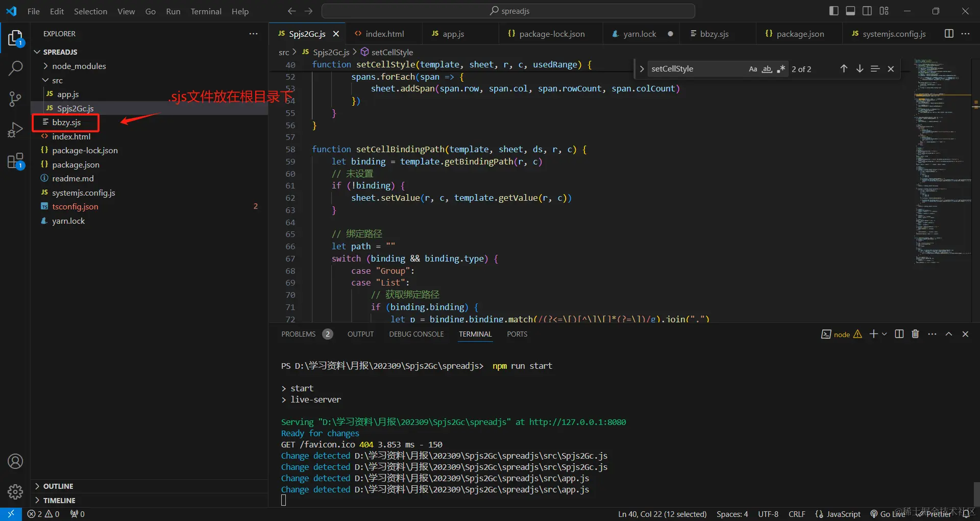Kill the terminal with trash icon
Viewport: 980px width, 521px height.
[x=915, y=334]
